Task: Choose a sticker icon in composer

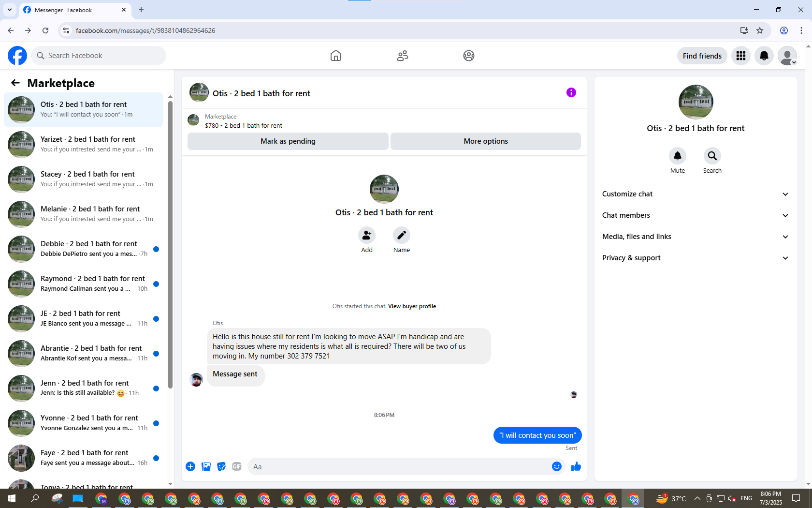Action: tap(221, 466)
